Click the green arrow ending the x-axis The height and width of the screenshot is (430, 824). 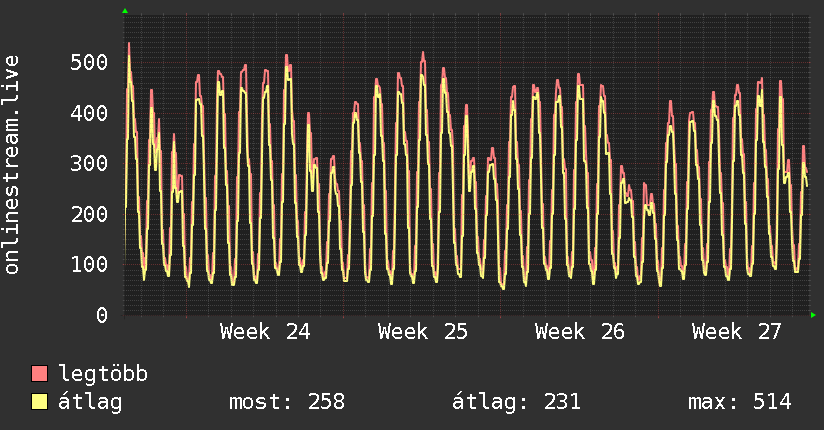point(813,315)
